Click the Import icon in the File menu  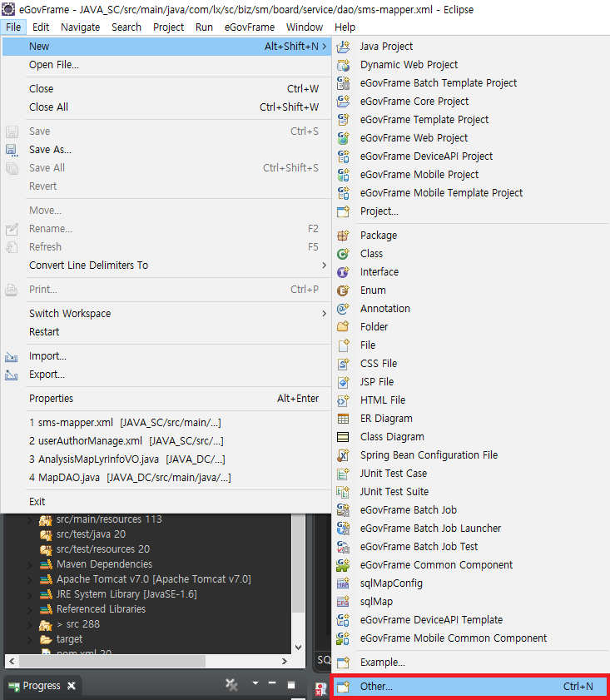[x=12, y=356]
